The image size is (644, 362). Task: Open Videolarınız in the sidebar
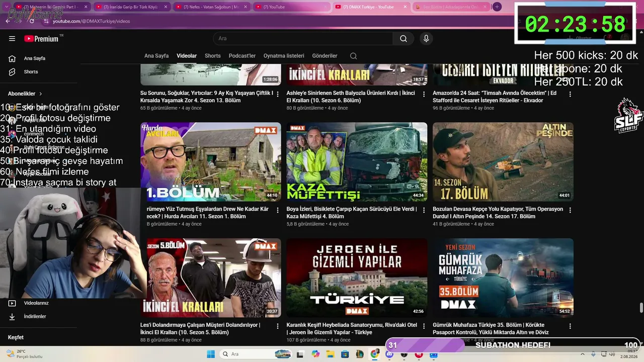[x=36, y=303]
